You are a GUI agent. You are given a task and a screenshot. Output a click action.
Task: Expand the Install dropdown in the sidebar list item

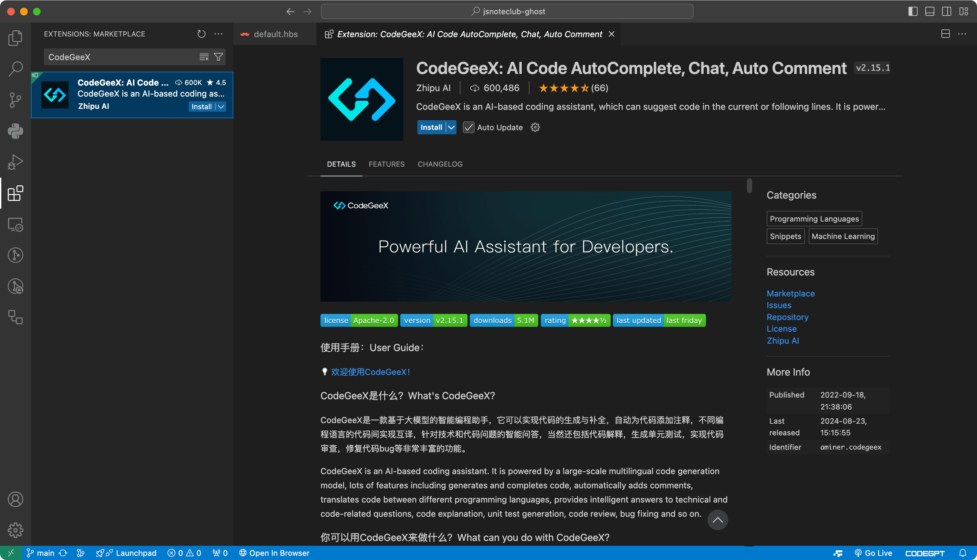pyautogui.click(x=221, y=107)
